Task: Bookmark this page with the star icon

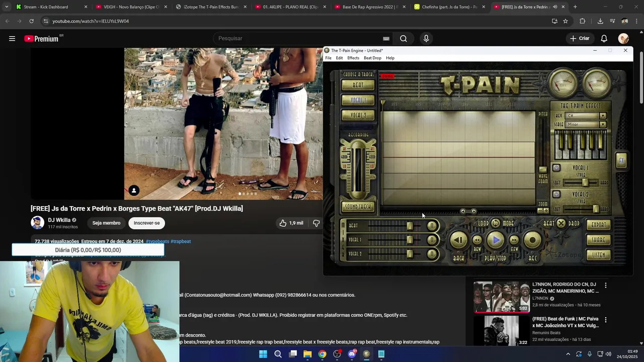Action: 566,21
